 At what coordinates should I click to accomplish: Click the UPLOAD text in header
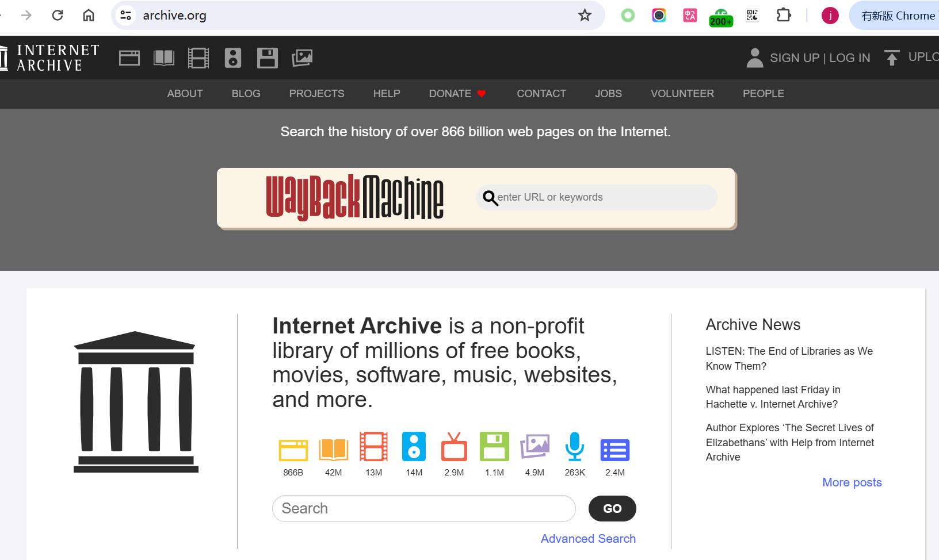point(923,57)
